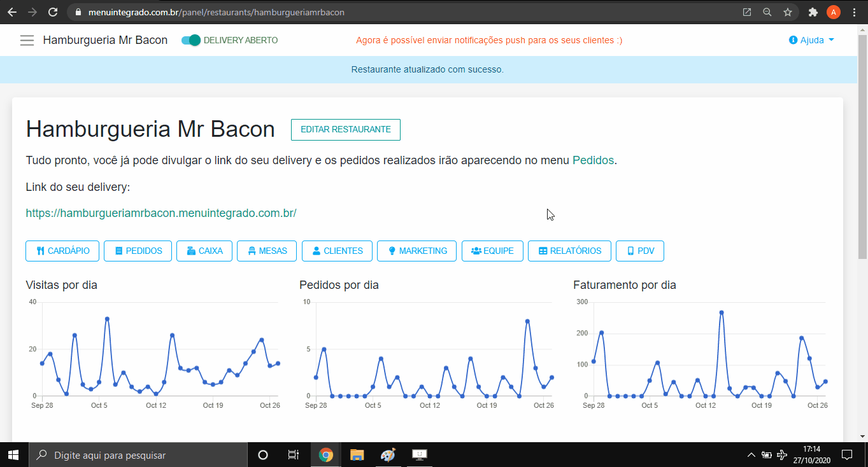The height and width of the screenshot is (467, 868).
Task: Open the hamburgueriamrbacon delivery link
Action: pyautogui.click(x=161, y=213)
